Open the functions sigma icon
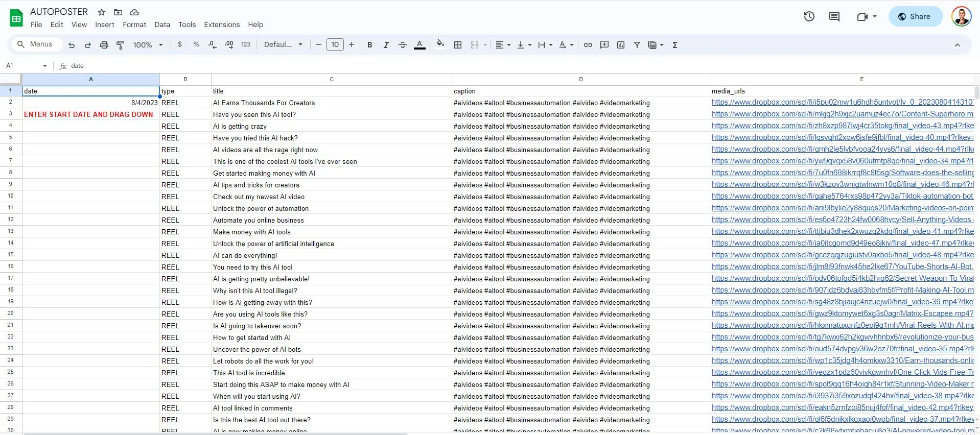Image resolution: width=980 pixels, height=435 pixels. pos(675,45)
